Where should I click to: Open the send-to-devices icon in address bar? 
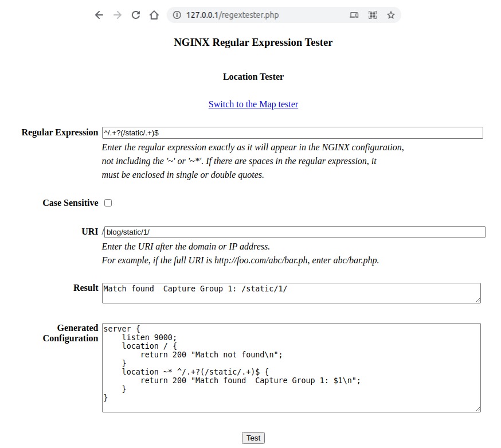(x=354, y=15)
